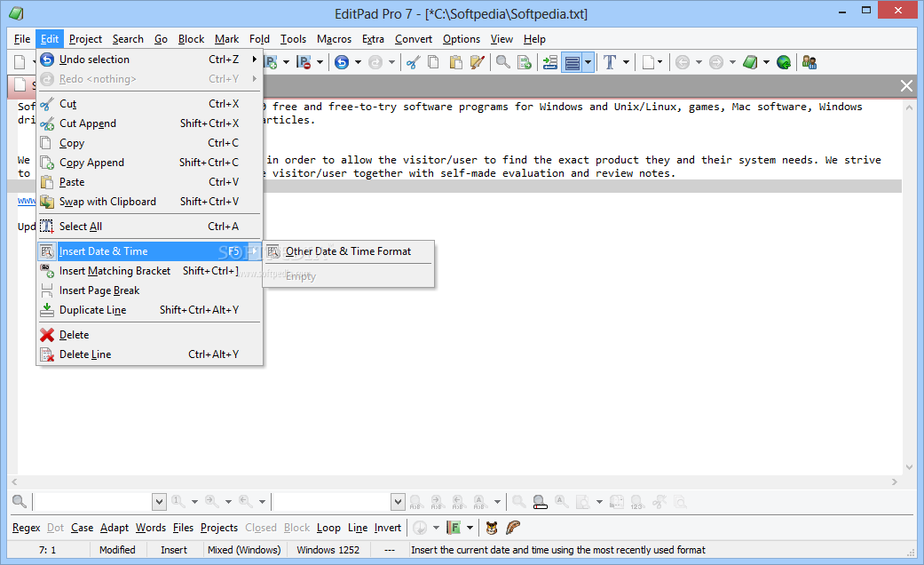Toggle the Adapt search option
The image size is (924, 565).
115,528
